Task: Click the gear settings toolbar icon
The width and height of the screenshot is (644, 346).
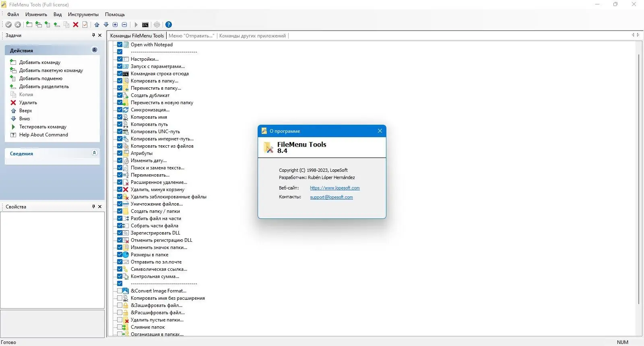Action: click(x=157, y=25)
